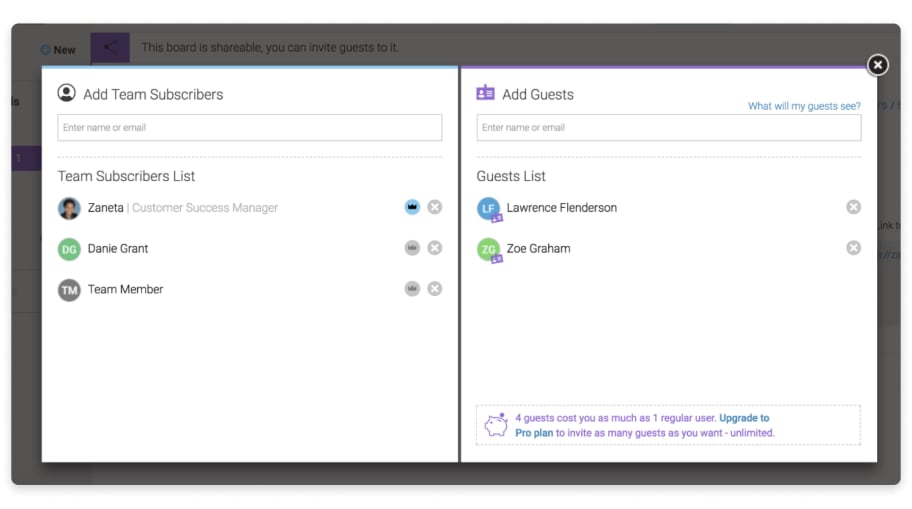912x509 pixels.
Task: Remove Danie Grant from subscribers list
Action: [434, 248]
